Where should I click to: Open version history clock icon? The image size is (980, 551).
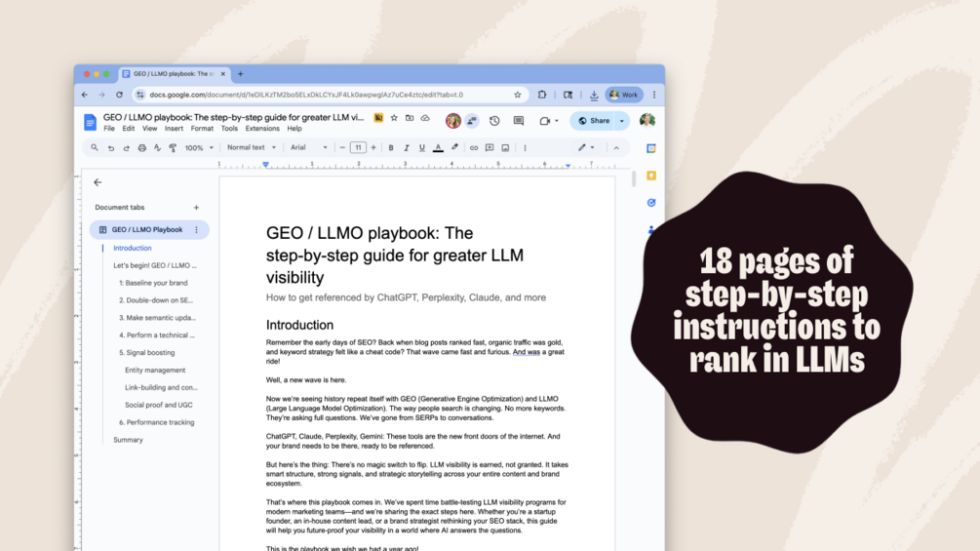pyautogui.click(x=494, y=121)
